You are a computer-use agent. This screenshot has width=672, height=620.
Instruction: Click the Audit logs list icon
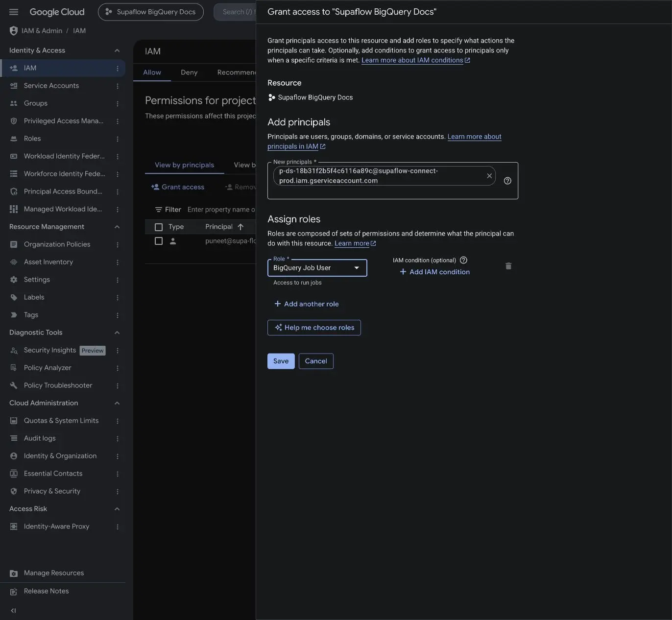(14, 438)
